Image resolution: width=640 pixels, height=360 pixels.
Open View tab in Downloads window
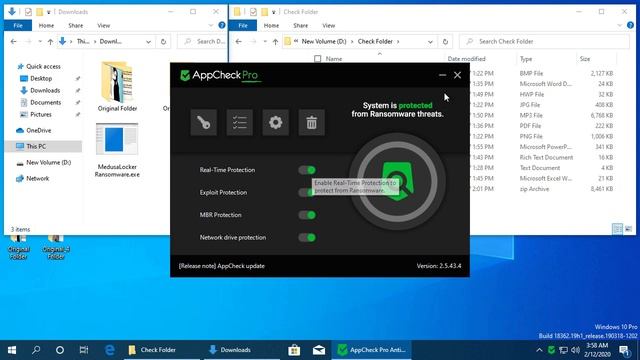[104, 25]
